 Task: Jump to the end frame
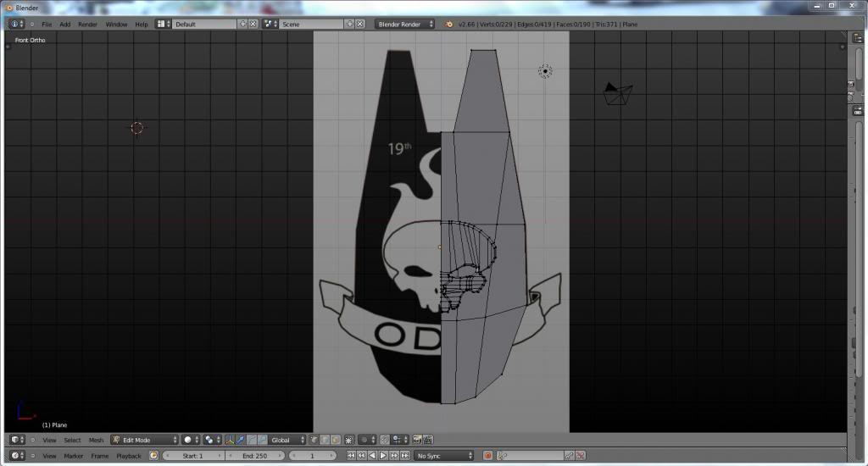click(x=405, y=456)
